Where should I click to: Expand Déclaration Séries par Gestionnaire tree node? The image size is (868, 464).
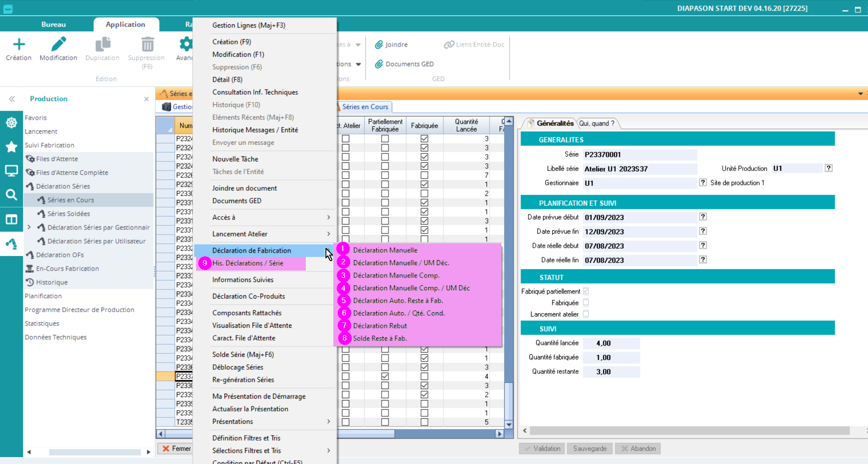point(29,227)
